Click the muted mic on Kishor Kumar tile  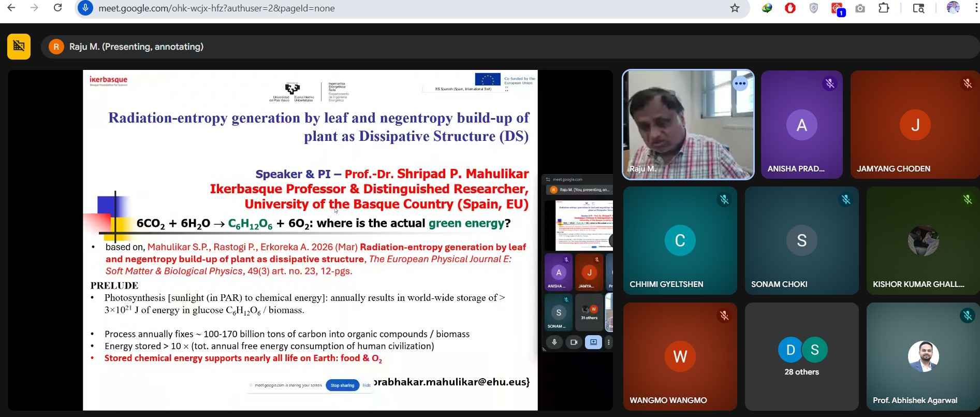(968, 199)
